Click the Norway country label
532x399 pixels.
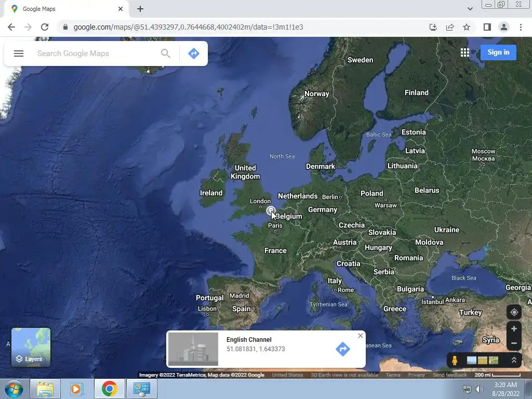(x=317, y=94)
